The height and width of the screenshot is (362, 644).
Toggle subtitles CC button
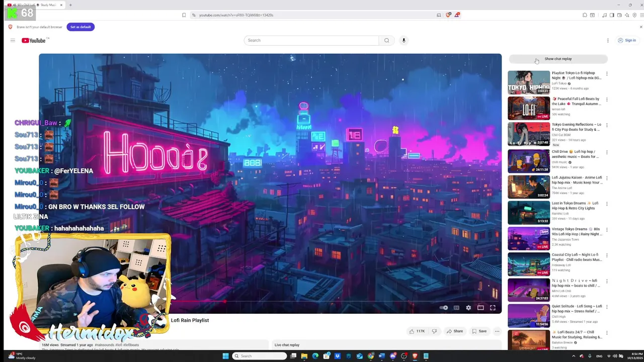point(456,308)
